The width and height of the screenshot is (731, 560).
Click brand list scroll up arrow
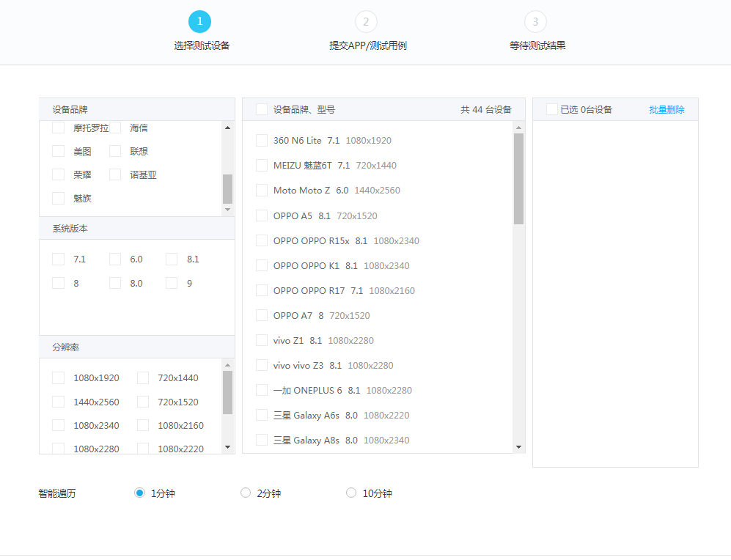pos(227,128)
